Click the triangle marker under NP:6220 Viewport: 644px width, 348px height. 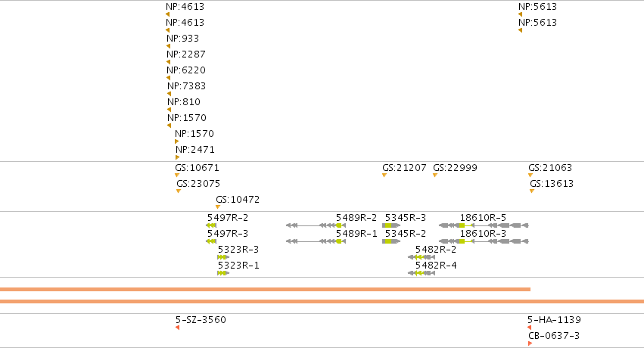[169, 78]
